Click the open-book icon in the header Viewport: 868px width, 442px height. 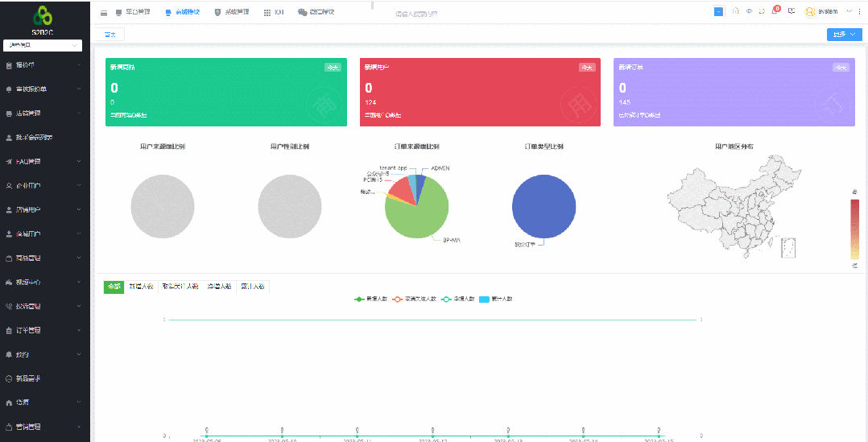pyautogui.click(x=792, y=11)
